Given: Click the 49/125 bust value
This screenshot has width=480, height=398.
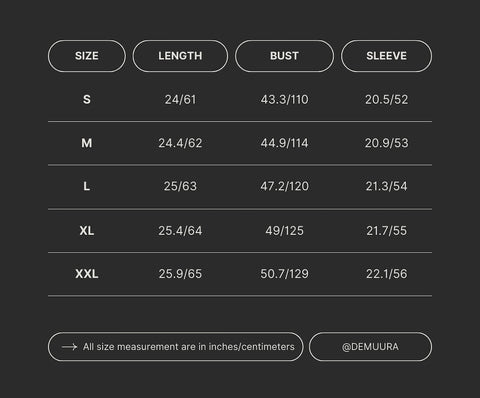Looking at the screenshot, I should [284, 231].
